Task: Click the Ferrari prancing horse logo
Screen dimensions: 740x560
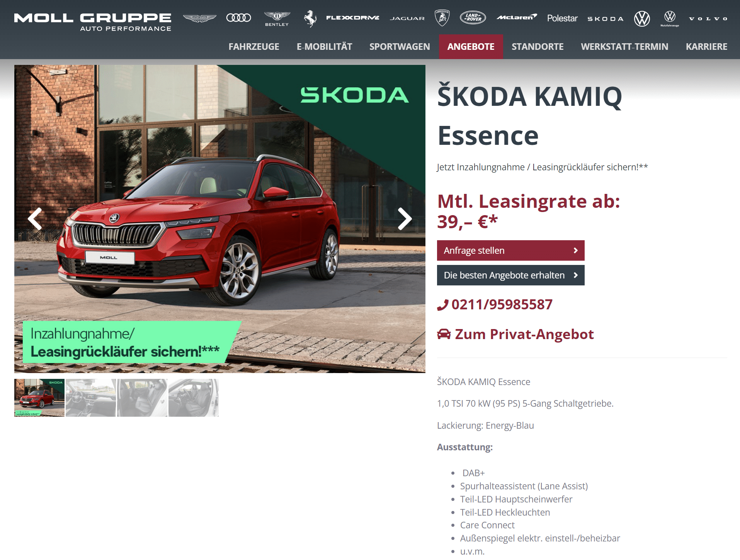Action: (x=310, y=19)
